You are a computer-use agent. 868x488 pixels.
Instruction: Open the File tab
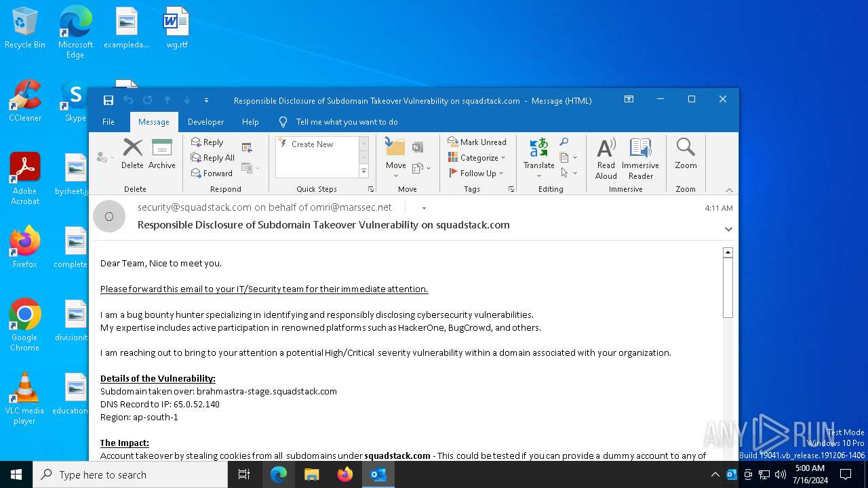pos(108,122)
